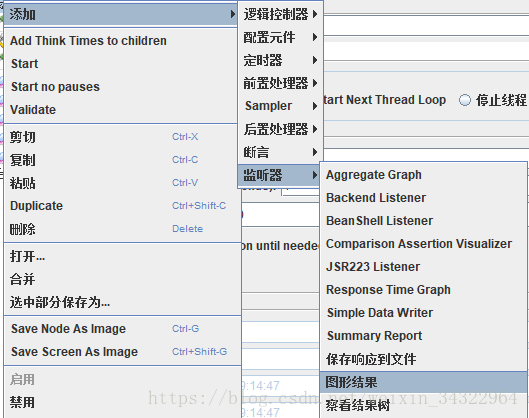The width and height of the screenshot is (529, 418).
Task: Add 察看结果树 listener
Action: [x=423, y=405]
